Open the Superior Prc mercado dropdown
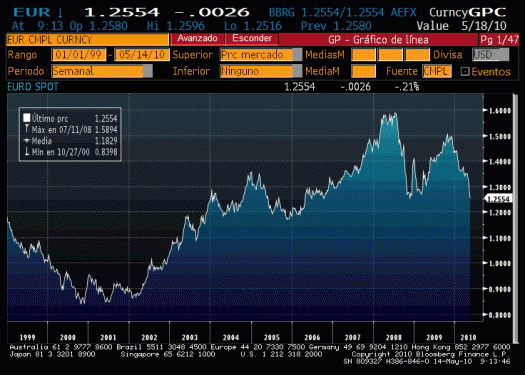The width and height of the screenshot is (525, 375). tap(261, 55)
